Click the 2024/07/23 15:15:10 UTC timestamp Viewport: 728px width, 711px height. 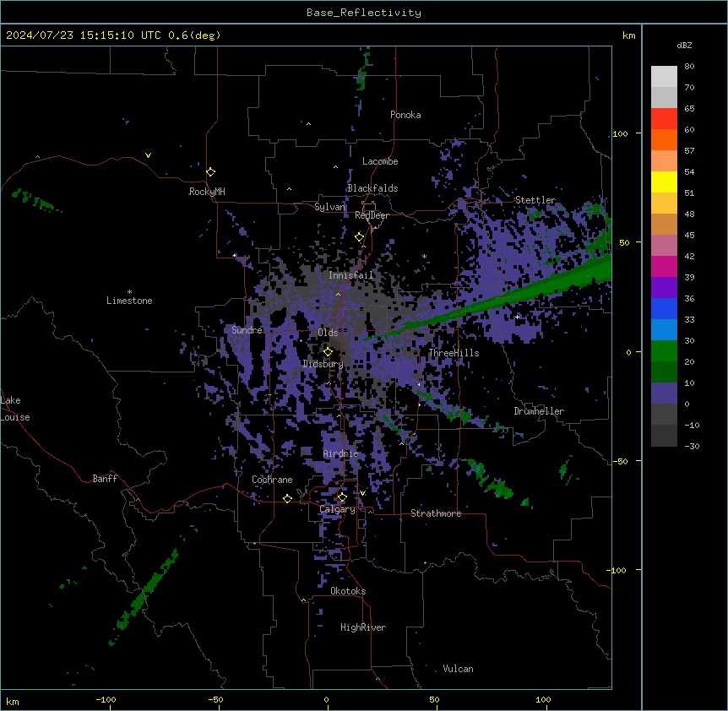[113, 35]
